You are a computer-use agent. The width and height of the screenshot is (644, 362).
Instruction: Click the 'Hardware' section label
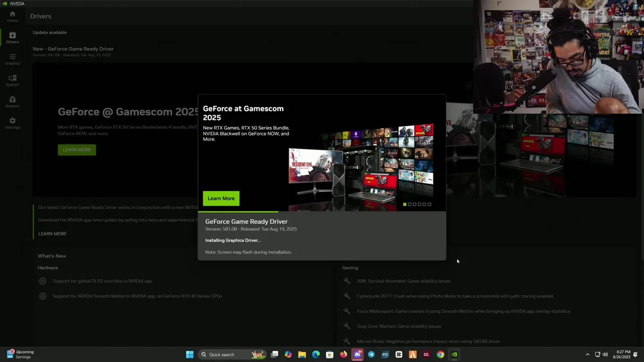coord(48,267)
